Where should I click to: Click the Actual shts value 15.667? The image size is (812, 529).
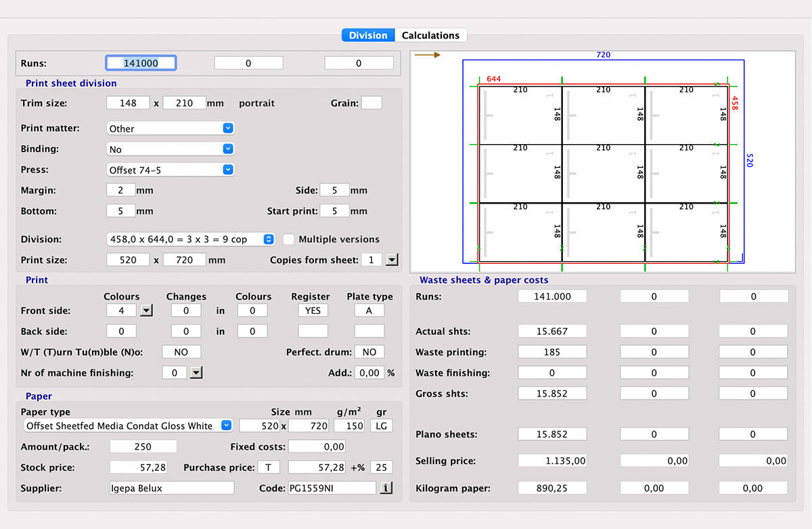pos(552,331)
